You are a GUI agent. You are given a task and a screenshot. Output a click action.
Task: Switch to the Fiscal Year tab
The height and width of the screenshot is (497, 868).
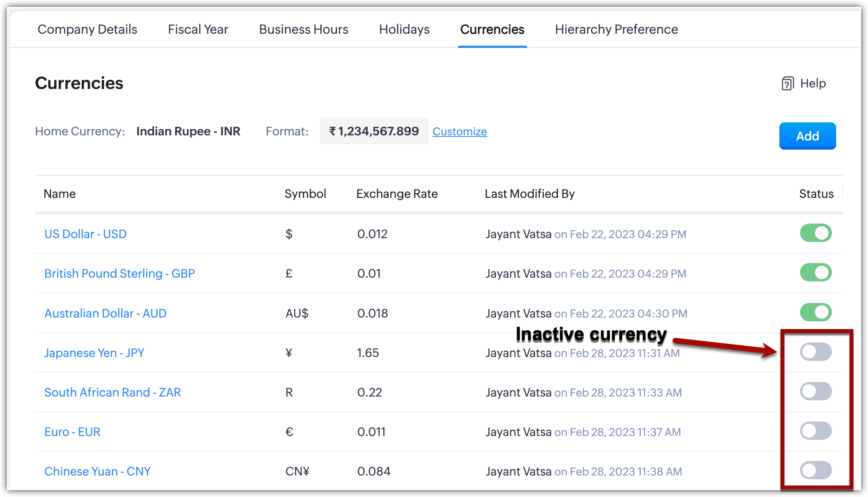(198, 30)
